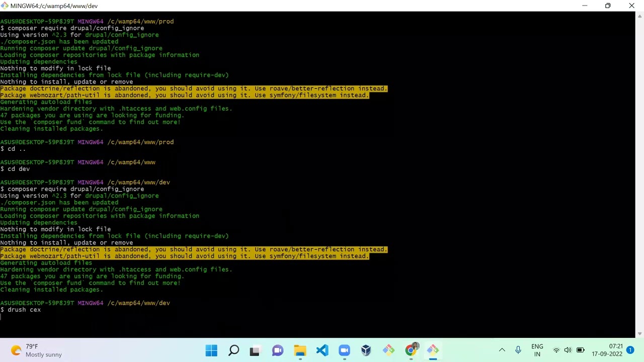This screenshot has width=644, height=362.
Task: Open taskbar Search
Action: click(x=233, y=350)
